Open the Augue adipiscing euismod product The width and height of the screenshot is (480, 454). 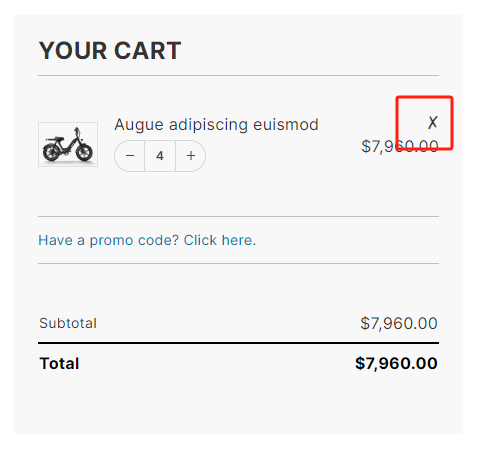click(x=216, y=125)
